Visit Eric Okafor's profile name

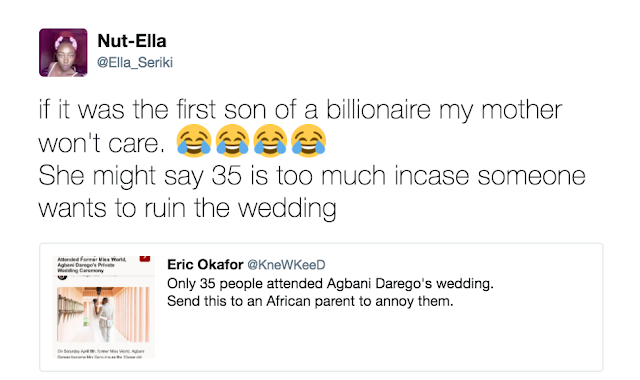click(x=205, y=264)
